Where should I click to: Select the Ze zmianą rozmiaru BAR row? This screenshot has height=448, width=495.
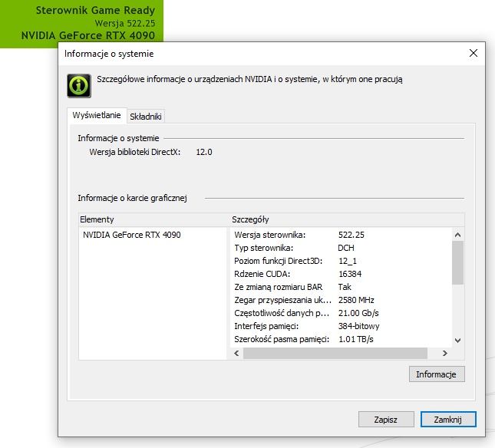tap(342, 287)
